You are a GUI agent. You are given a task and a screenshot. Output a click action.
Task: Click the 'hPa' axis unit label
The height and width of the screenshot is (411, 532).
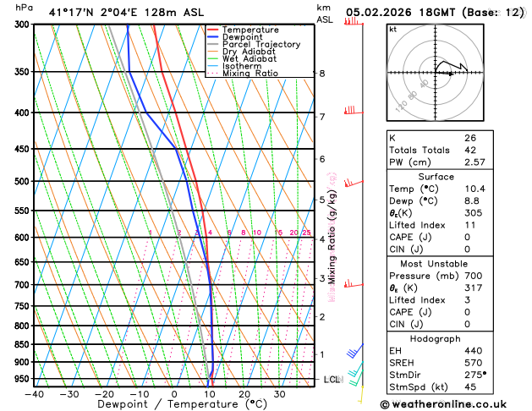tap(24, 8)
